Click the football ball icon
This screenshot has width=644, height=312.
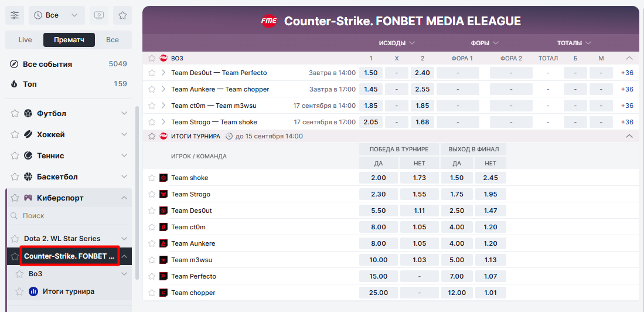[28, 113]
